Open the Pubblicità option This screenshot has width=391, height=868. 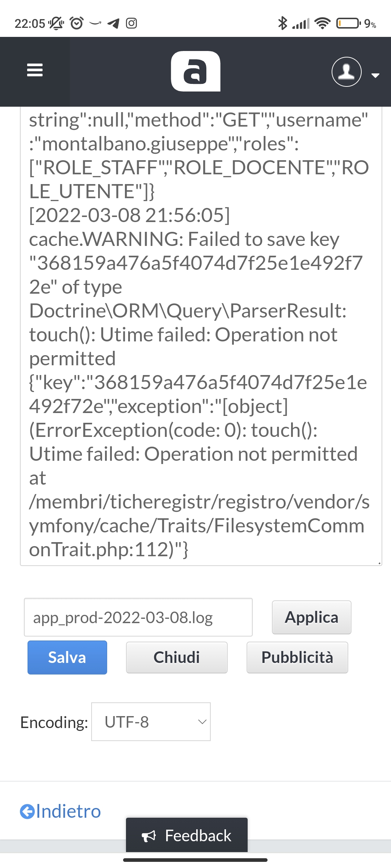click(x=297, y=657)
